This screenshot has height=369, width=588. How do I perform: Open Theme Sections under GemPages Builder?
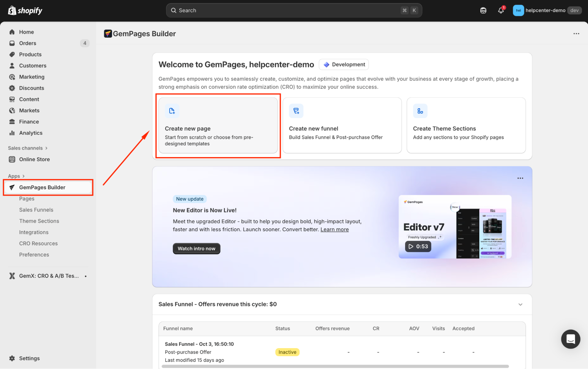pos(39,221)
